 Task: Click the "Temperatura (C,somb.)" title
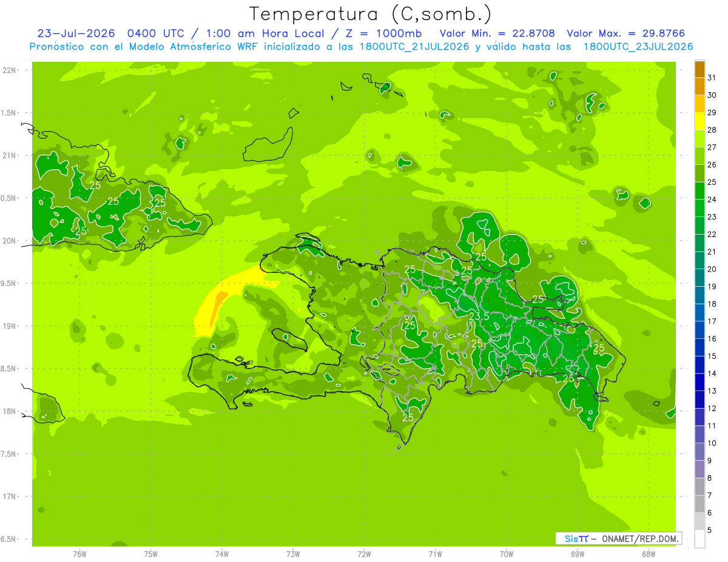point(371,14)
